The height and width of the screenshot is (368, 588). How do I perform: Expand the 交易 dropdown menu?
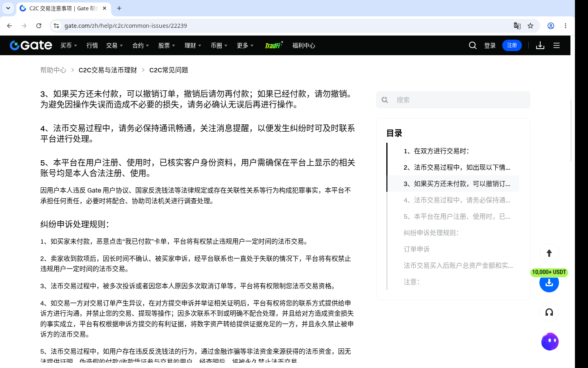pyautogui.click(x=115, y=45)
